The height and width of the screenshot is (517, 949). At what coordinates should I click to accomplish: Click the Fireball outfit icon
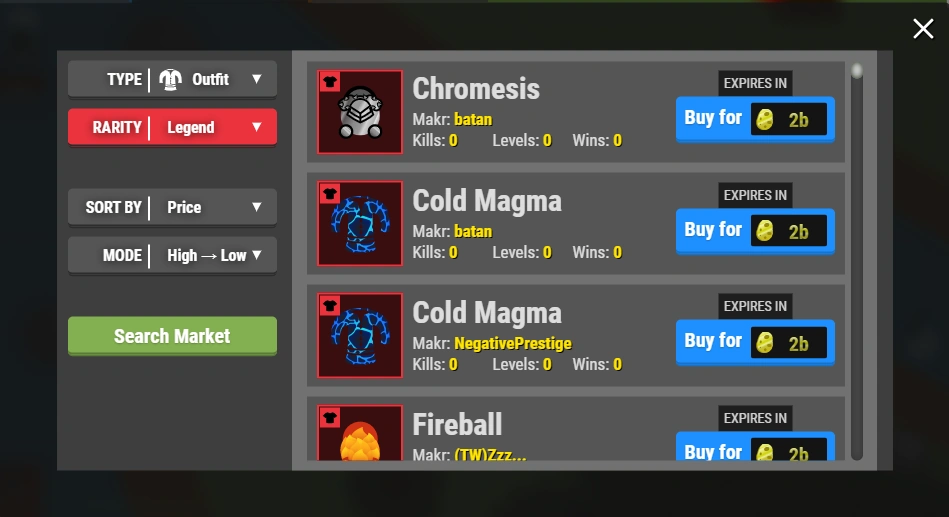(360, 433)
